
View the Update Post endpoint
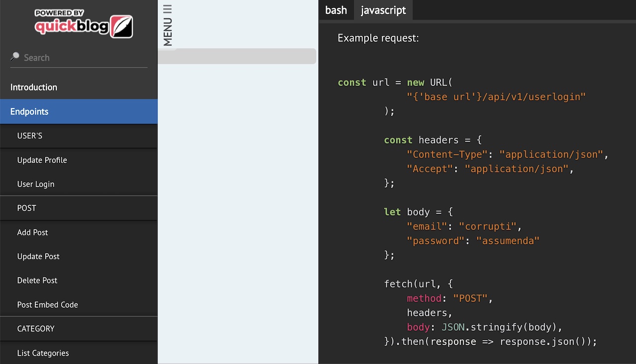[38, 256]
